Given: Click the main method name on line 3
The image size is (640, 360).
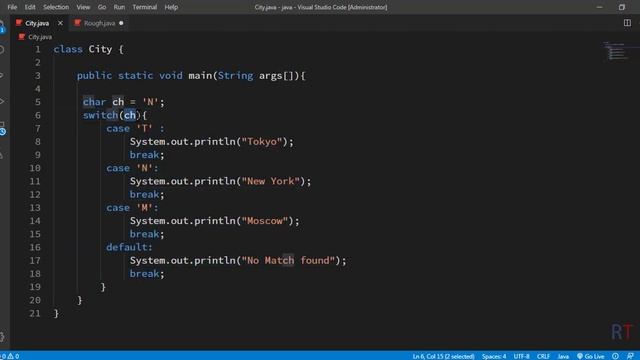Looking at the screenshot, I should point(200,76).
